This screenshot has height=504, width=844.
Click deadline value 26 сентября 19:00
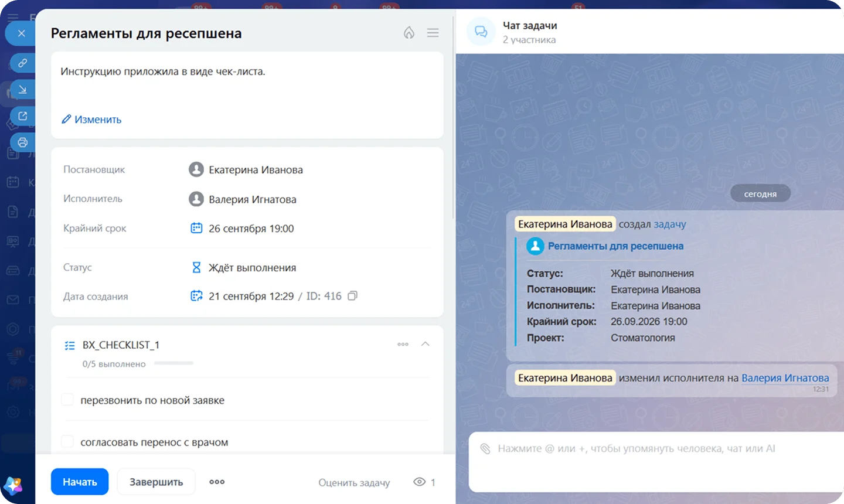[251, 229]
